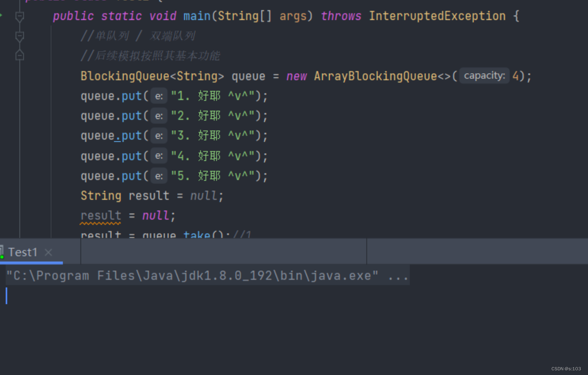Place cursor on main method name

click(x=197, y=16)
